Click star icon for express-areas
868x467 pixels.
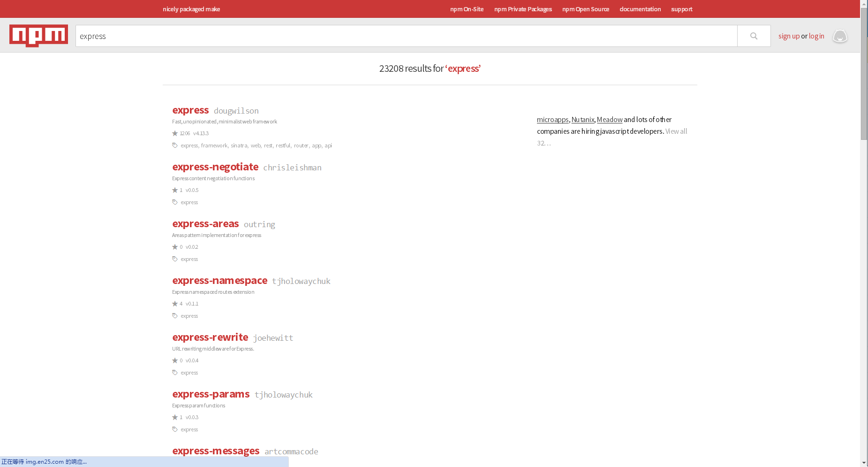(175, 247)
